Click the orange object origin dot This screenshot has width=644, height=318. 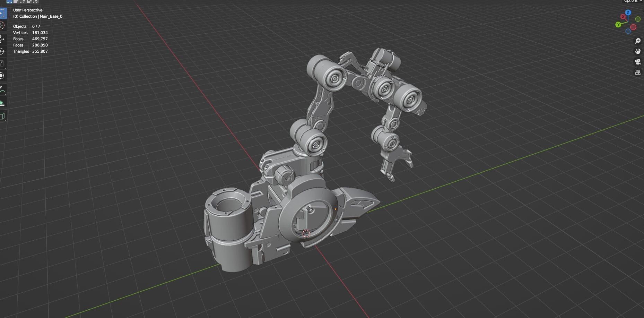pyautogui.click(x=336, y=209)
